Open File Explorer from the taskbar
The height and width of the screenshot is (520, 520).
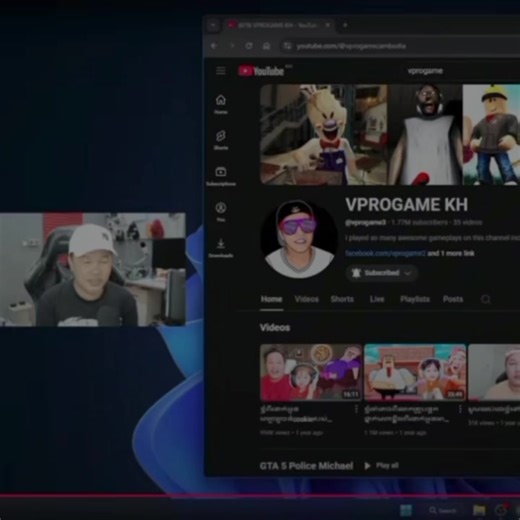479,510
